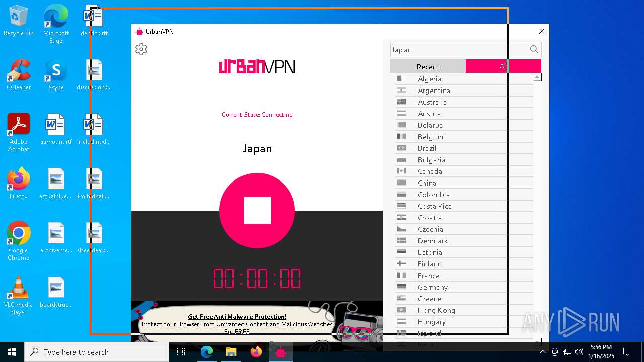Select archiveme image file on desktop
The width and height of the screenshot is (644, 362).
(56, 238)
